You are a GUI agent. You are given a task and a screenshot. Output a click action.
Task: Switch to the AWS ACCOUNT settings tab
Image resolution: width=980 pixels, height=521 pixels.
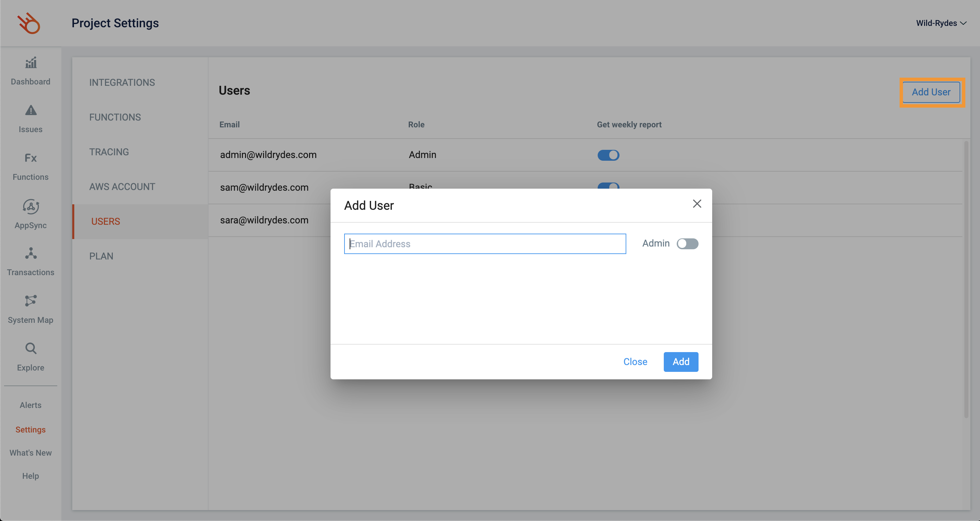(x=122, y=187)
